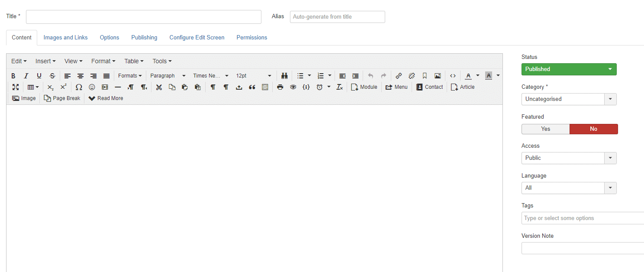Print the article content
The height and width of the screenshot is (272, 644).
click(x=280, y=87)
